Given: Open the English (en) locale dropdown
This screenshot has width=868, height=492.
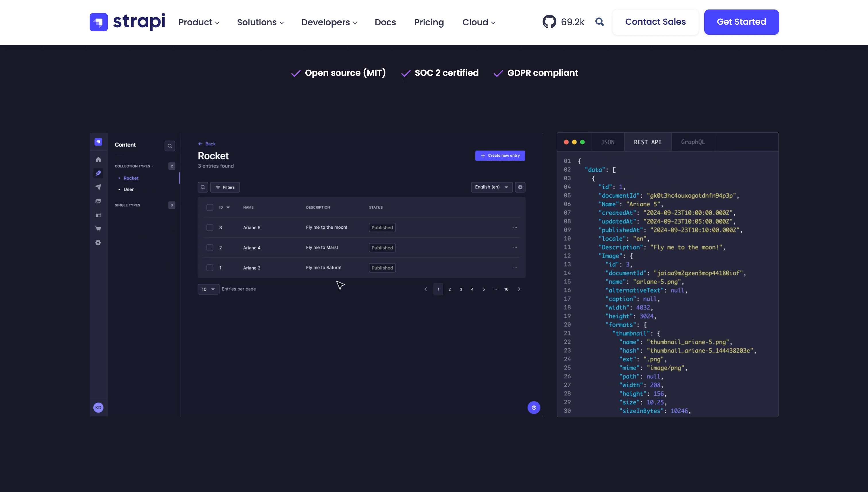Looking at the screenshot, I should click(x=492, y=187).
